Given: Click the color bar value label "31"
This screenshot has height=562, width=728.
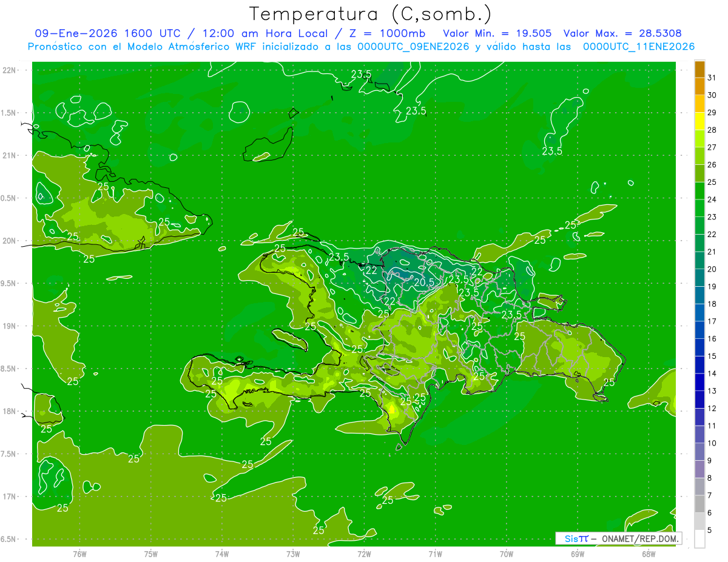Looking at the screenshot, I should tap(712, 78).
